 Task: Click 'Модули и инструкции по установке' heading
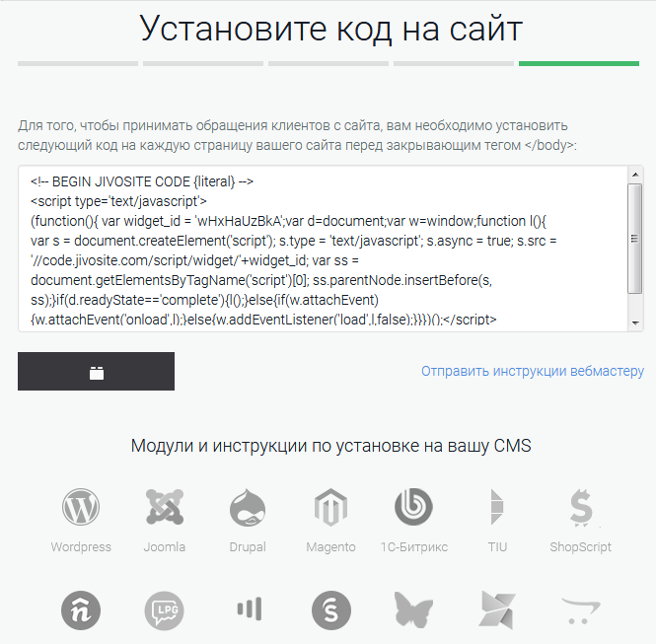point(330,446)
